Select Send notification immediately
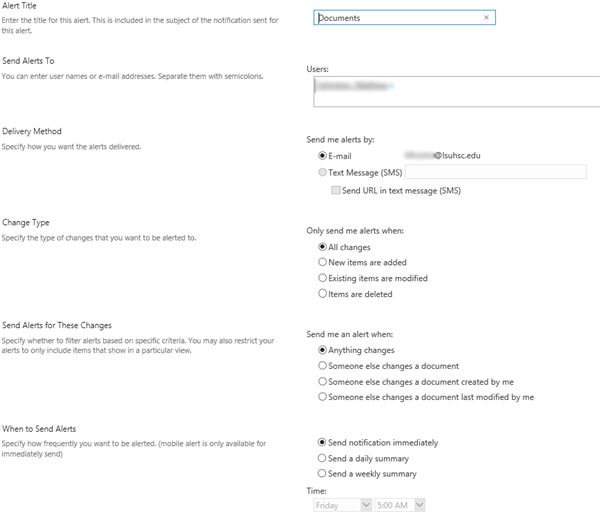 pyautogui.click(x=322, y=442)
